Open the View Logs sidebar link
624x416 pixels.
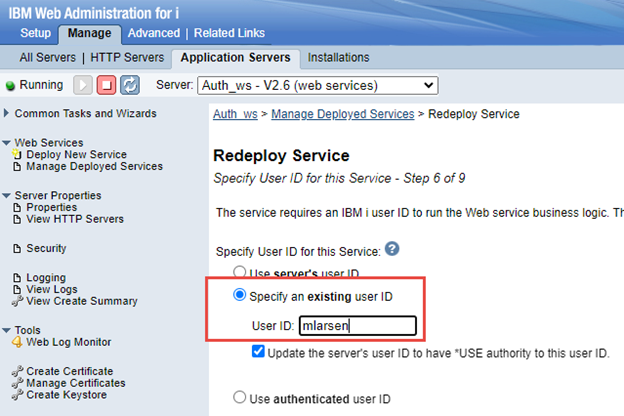pos(52,289)
